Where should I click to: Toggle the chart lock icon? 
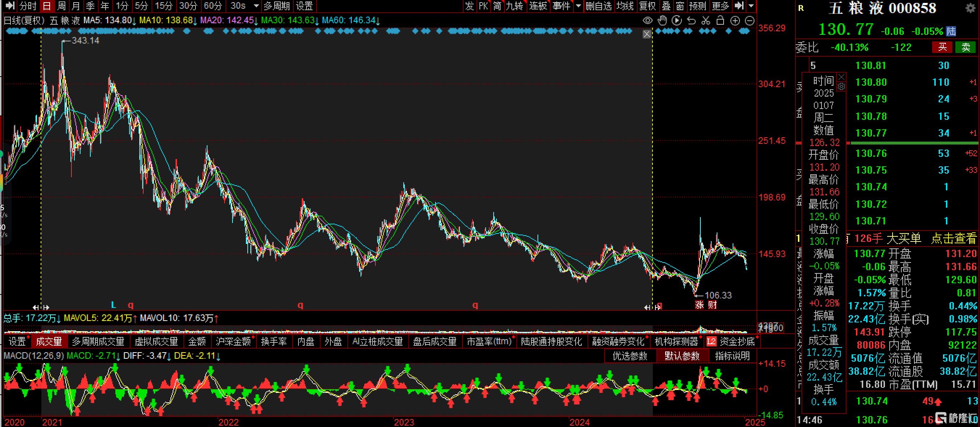[x=720, y=21]
